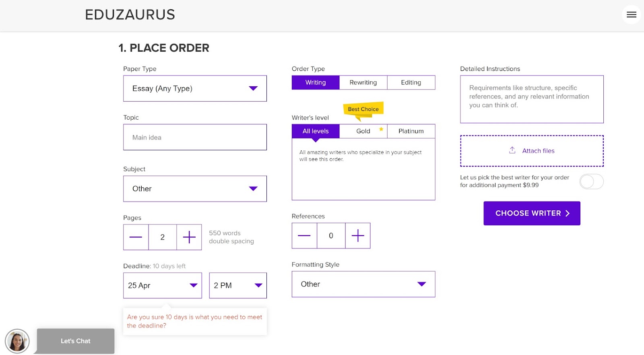
Task: Click the Best Choice badge
Action: pyautogui.click(x=363, y=109)
